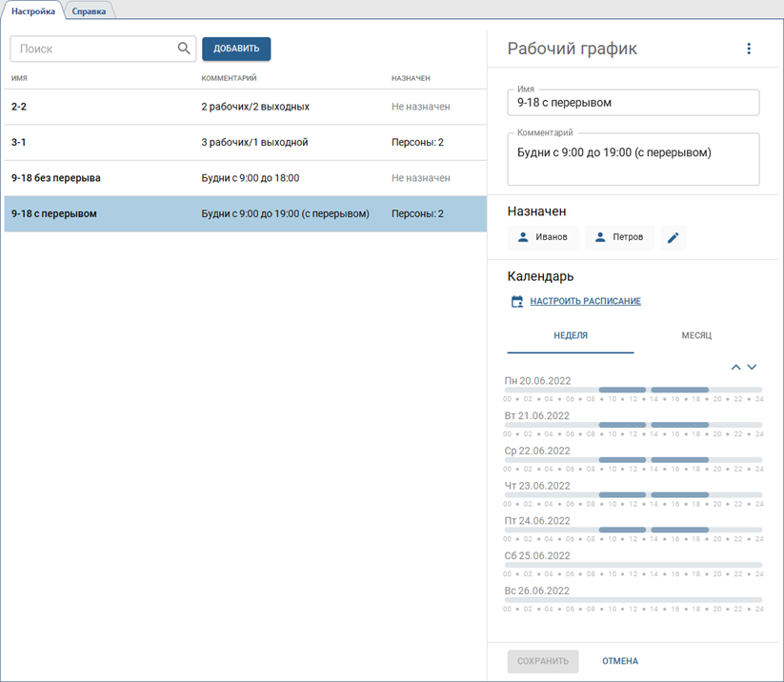Viewport: 784px width, 682px height.
Task: Go to next week with down chevron
Action: point(752,367)
